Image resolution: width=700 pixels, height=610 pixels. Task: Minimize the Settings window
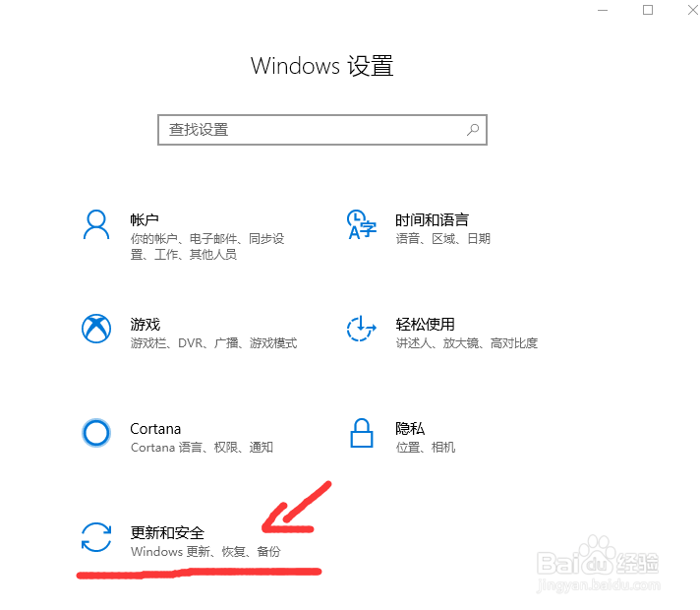tap(603, 10)
